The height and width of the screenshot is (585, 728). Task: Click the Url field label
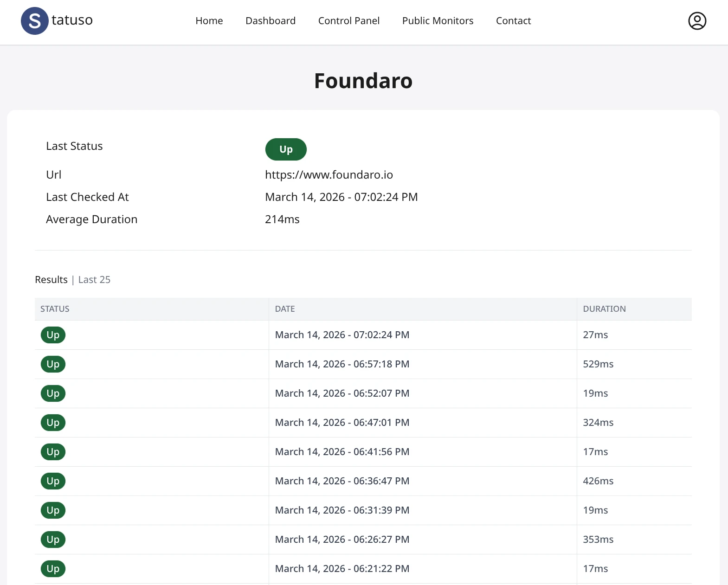point(53,175)
